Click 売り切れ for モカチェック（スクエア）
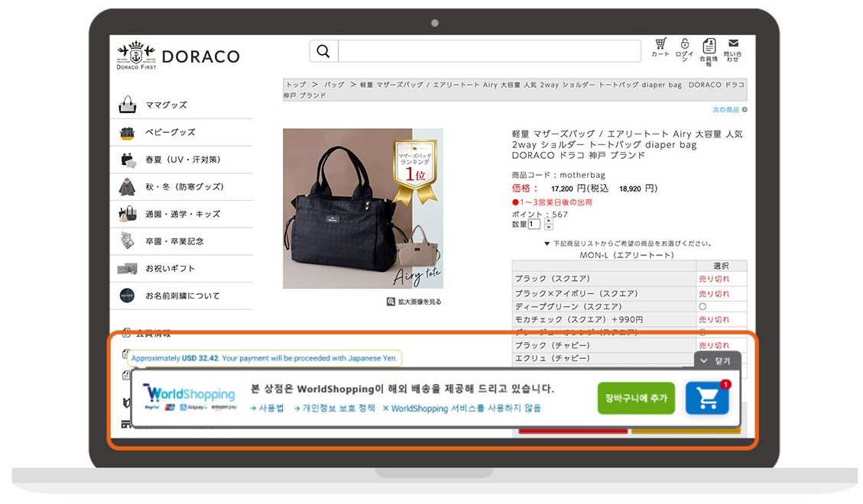This screenshot has height=504, width=863. tap(714, 319)
